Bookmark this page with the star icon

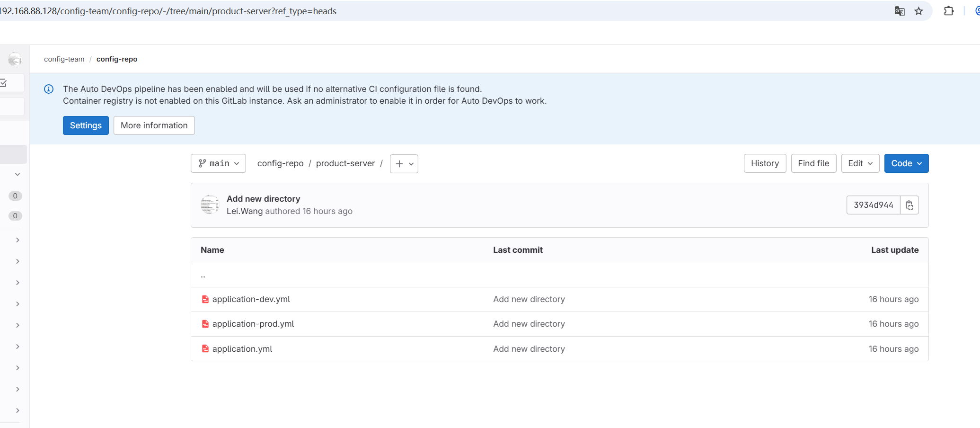pyautogui.click(x=918, y=11)
